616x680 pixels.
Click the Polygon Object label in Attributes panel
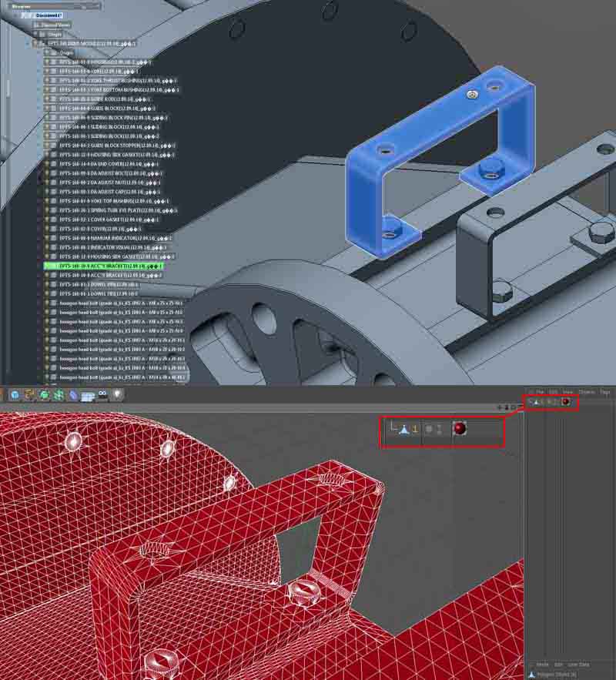(557, 675)
